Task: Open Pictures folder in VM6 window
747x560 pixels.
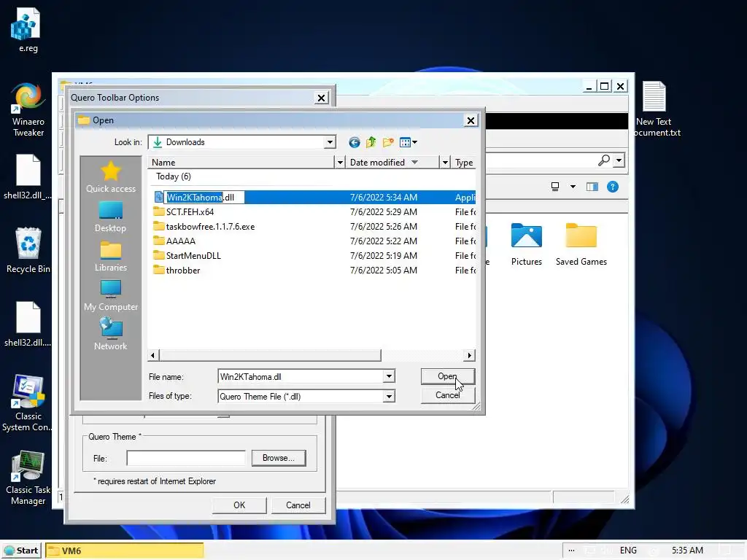Action: tap(527, 244)
